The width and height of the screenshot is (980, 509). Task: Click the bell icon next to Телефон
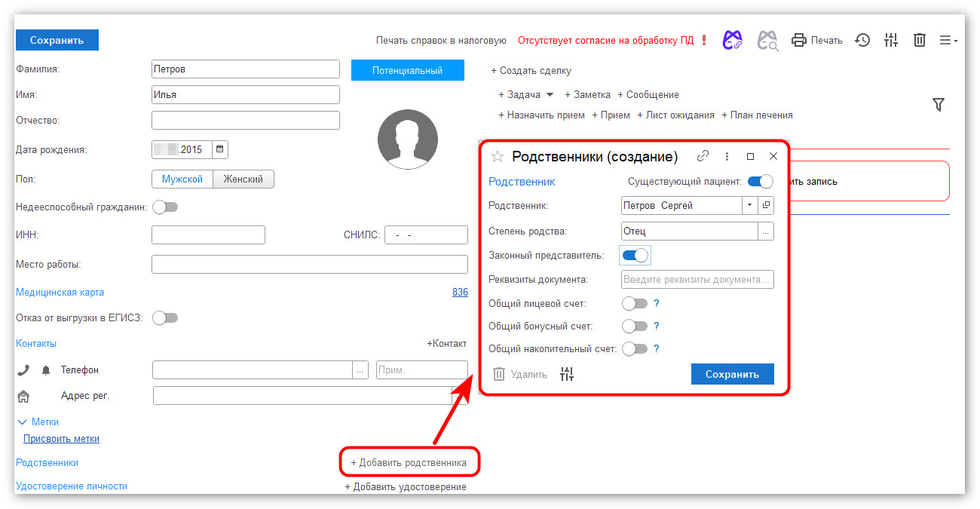[x=46, y=370]
